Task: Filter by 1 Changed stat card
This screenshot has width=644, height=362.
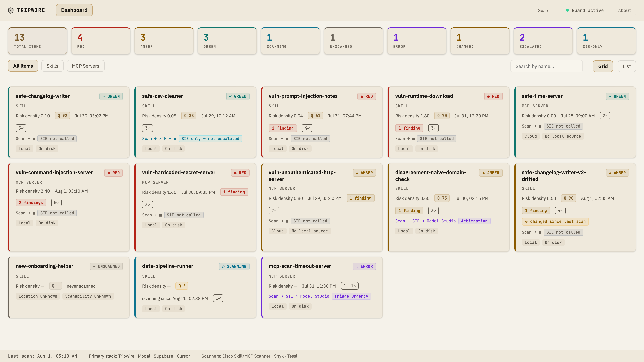Action: tap(480, 41)
